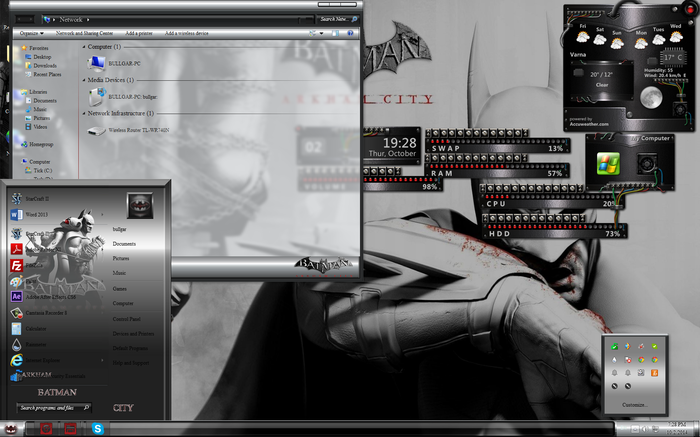This screenshot has width=700, height=437.
Task: Click Add a printer
Action: 139,33
